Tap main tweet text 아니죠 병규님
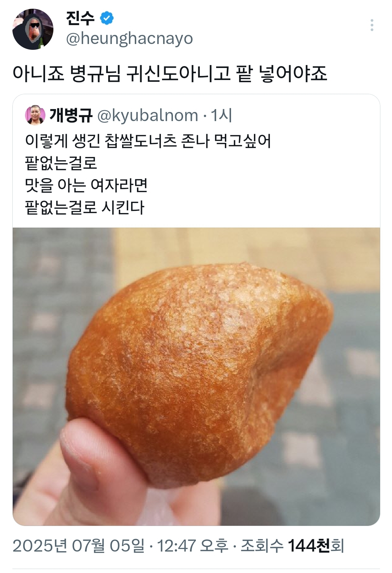Image resolution: width=392 pixels, height=573 pixels. coord(66,73)
